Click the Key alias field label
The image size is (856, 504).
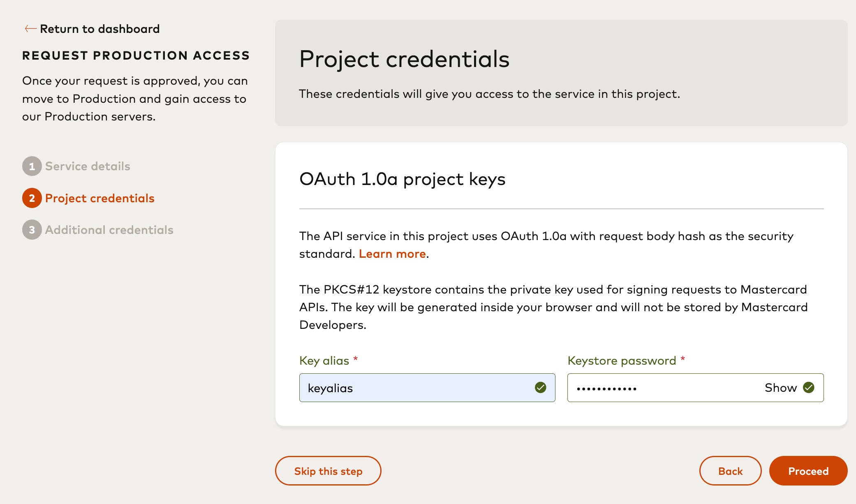coord(324,361)
